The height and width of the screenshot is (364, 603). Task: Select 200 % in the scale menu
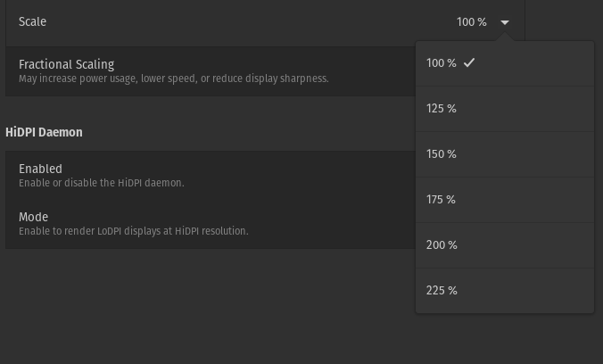click(442, 245)
